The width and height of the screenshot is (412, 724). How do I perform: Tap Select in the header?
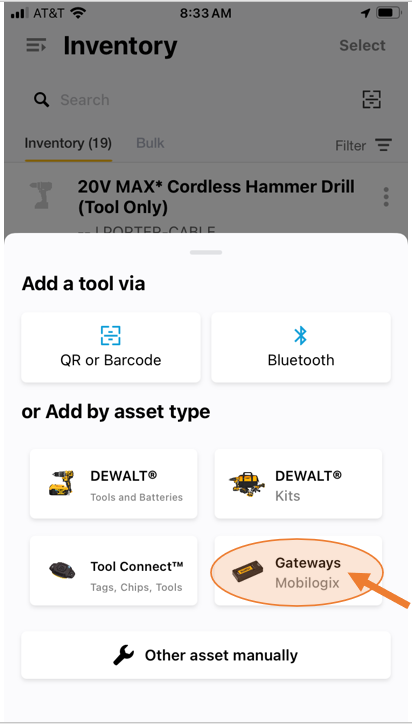[362, 45]
